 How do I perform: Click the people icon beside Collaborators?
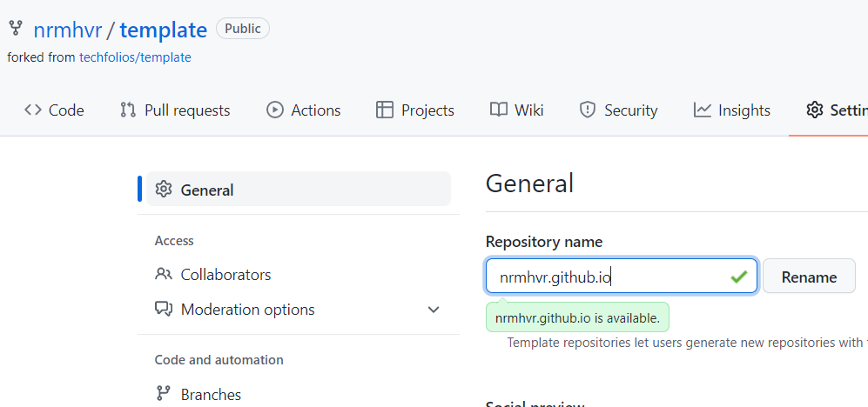pos(164,274)
